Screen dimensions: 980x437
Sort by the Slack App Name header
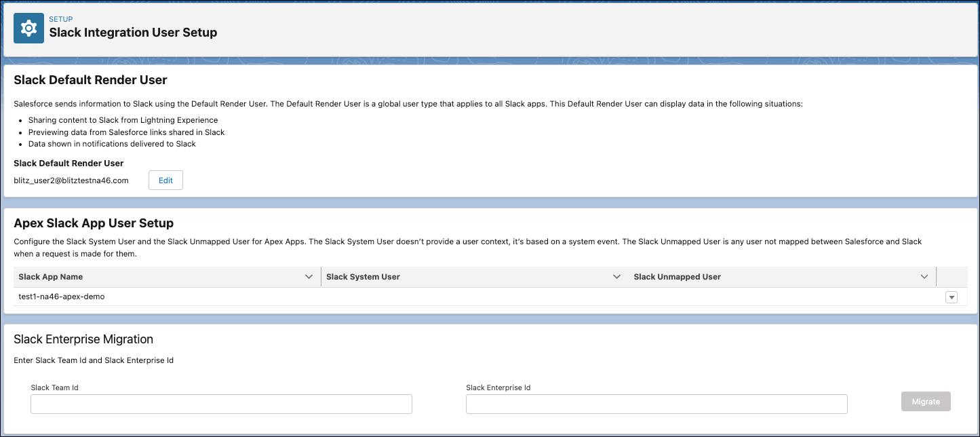(51, 277)
